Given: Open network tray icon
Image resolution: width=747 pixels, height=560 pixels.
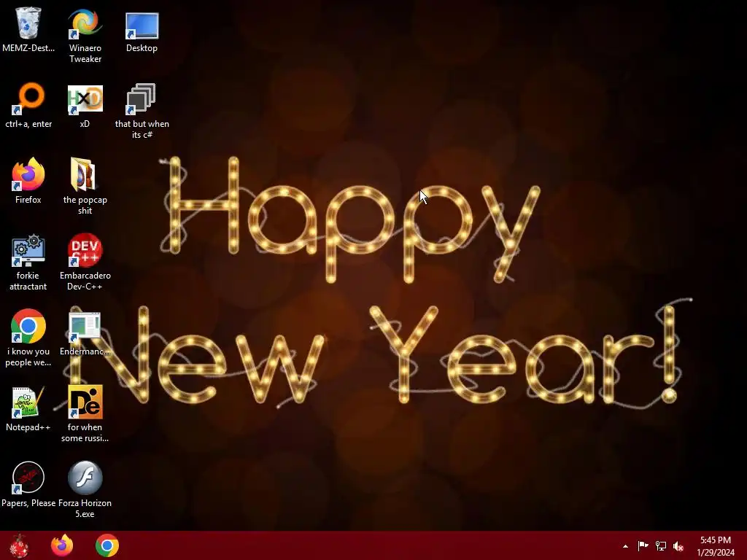Looking at the screenshot, I should (661, 545).
